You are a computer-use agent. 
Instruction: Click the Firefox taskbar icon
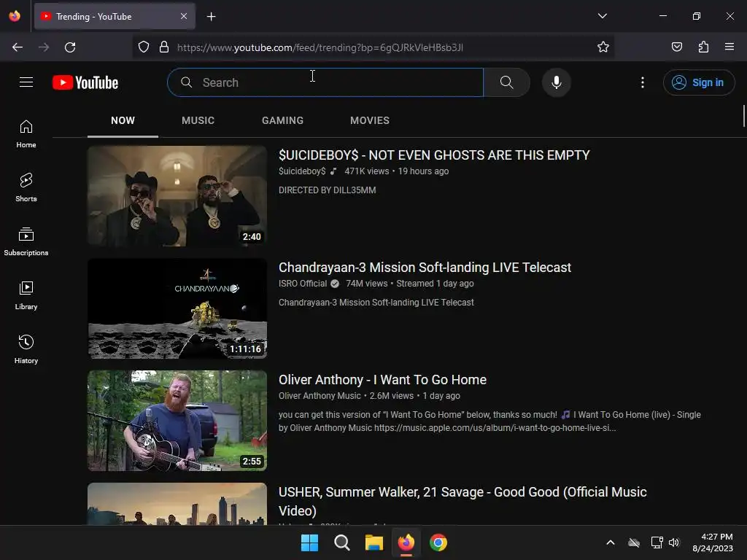click(406, 542)
